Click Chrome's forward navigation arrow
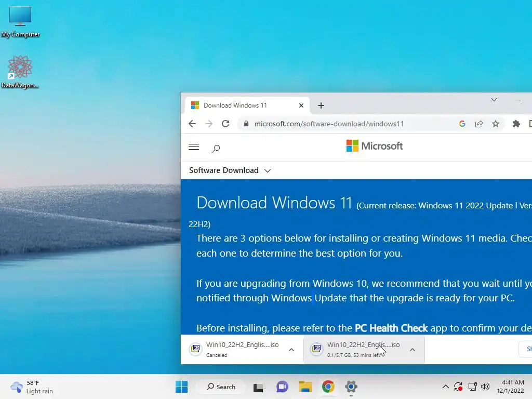The height and width of the screenshot is (399, 532). [x=209, y=124]
